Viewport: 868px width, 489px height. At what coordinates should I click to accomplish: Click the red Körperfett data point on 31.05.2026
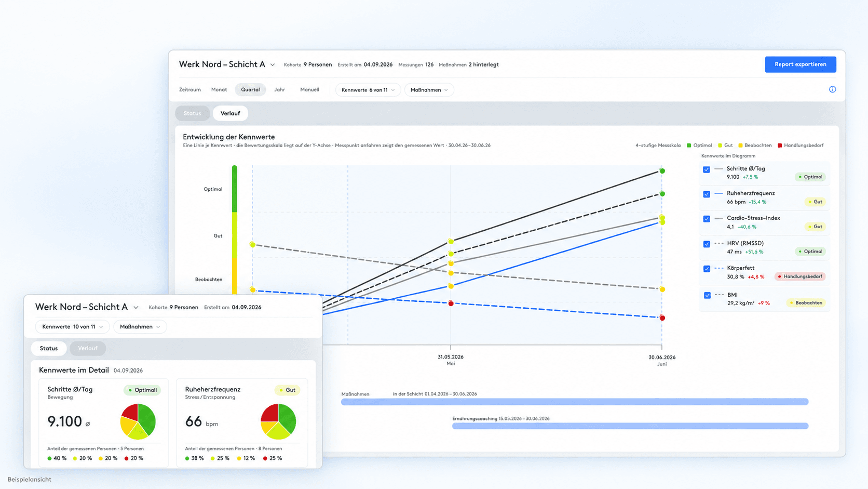(451, 303)
